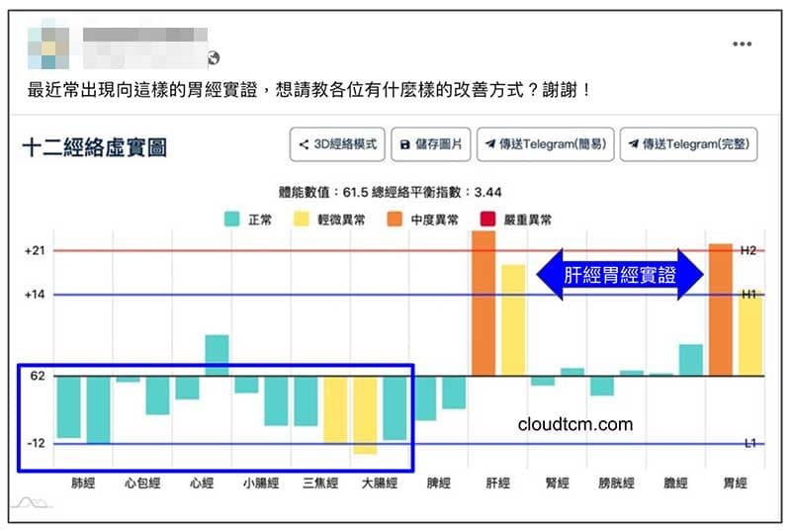This screenshot has width=791, height=532.
Task: Send via 傳送Telegram(簡易) button
Action: tap(545, 144)
